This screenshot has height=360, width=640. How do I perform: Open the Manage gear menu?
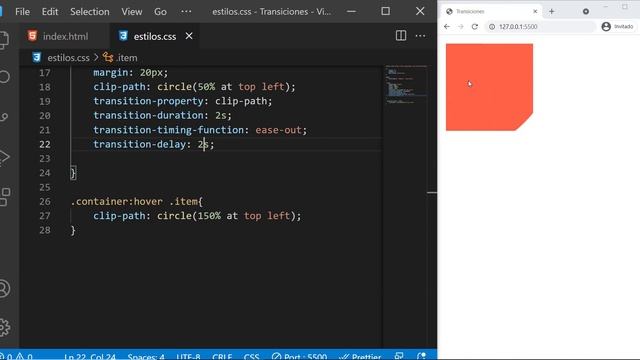[4, 327]
